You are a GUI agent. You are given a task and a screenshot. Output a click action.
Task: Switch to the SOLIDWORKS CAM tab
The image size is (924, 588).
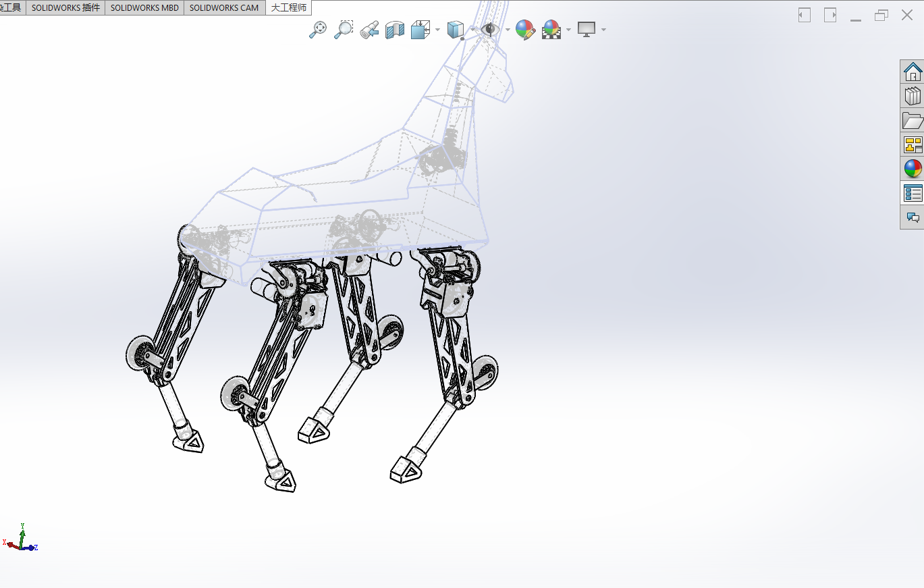(x=224, y=7)
